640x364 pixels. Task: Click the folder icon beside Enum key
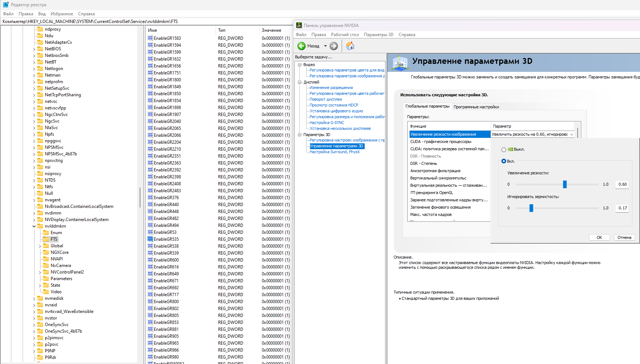(46, 233)
